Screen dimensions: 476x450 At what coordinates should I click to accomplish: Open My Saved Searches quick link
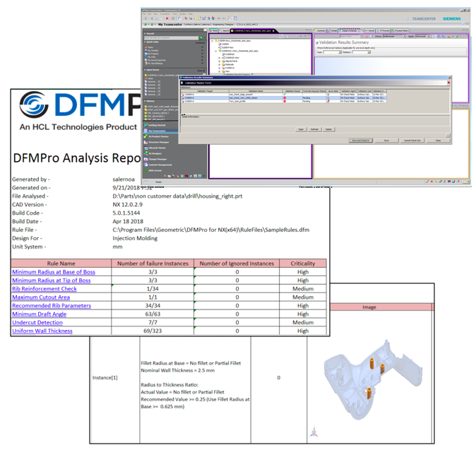click(x=155, y=60)
